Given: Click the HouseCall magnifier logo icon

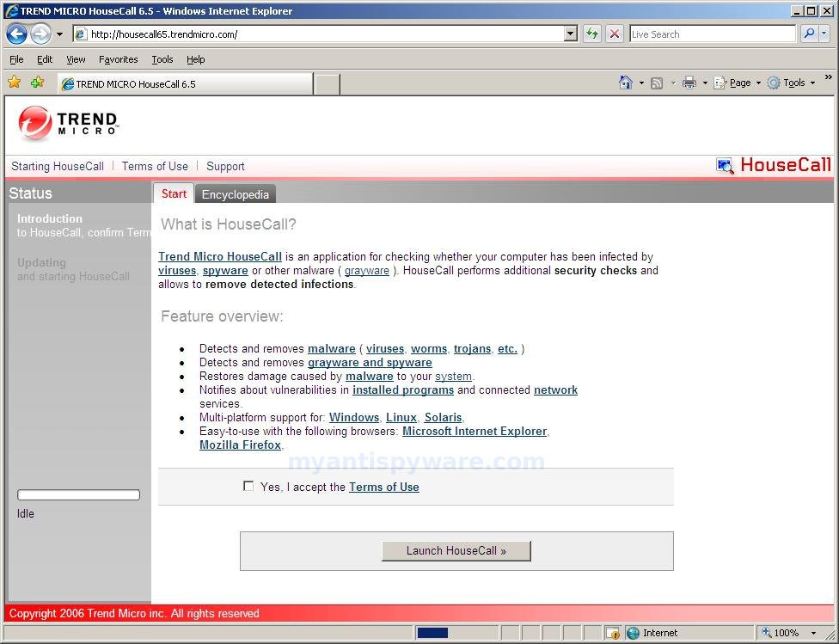Looking at the screenshot, I should pyautogui.click(x=725, y=165).
